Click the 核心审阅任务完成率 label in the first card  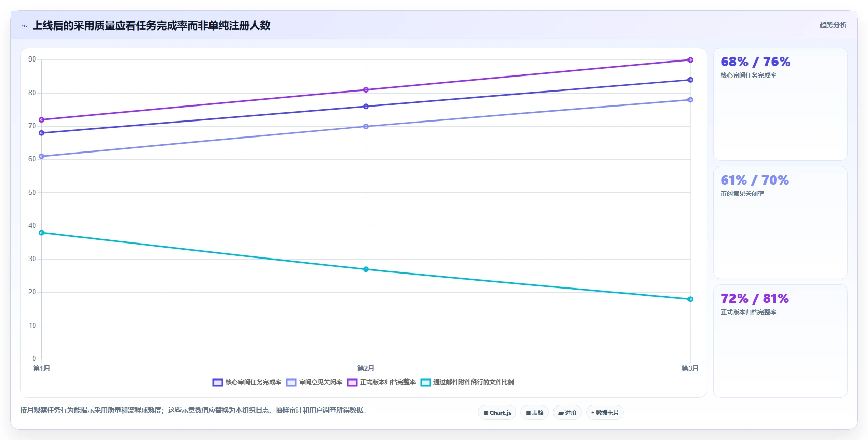coord(749,75)
